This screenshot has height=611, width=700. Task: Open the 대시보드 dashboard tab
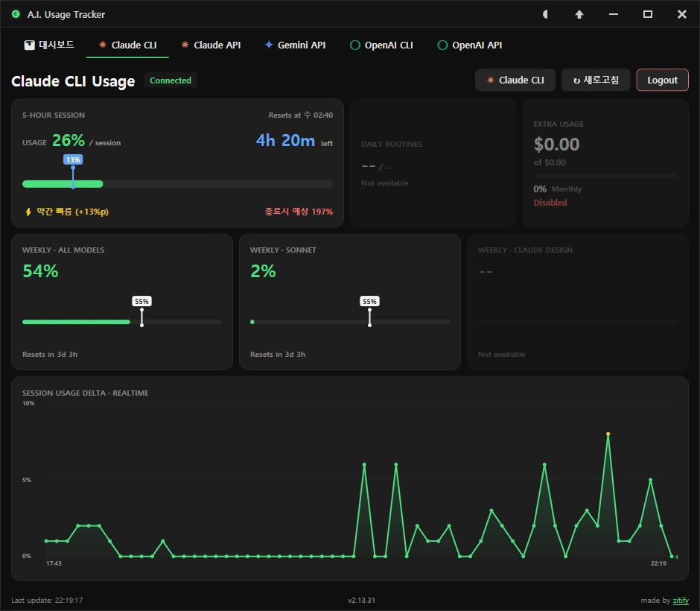(49, 45)
